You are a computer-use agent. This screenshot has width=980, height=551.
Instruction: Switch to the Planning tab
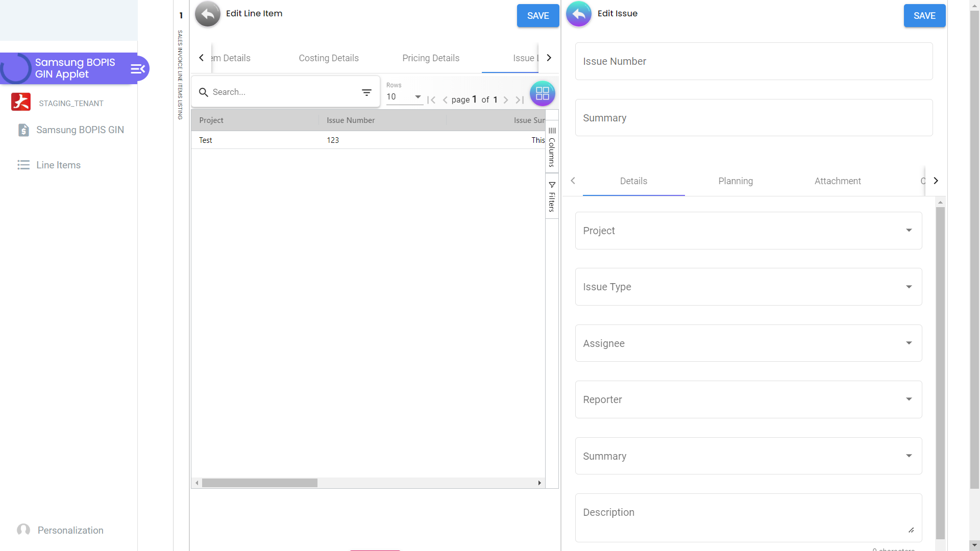pos(735,181)
